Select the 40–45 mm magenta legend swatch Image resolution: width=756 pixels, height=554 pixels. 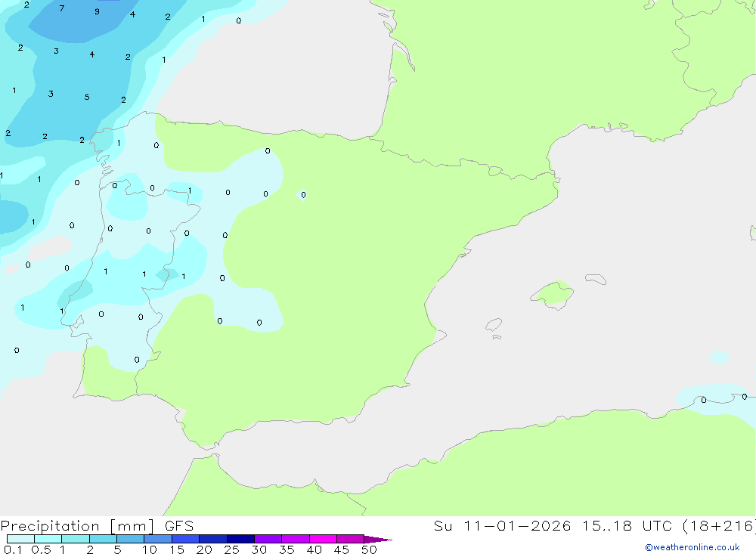[323, 539]
